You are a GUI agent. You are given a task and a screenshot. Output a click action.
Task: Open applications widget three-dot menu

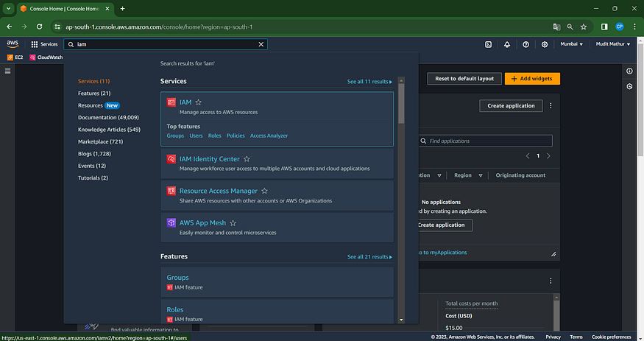pyautogui.click(x=551, y=105)
